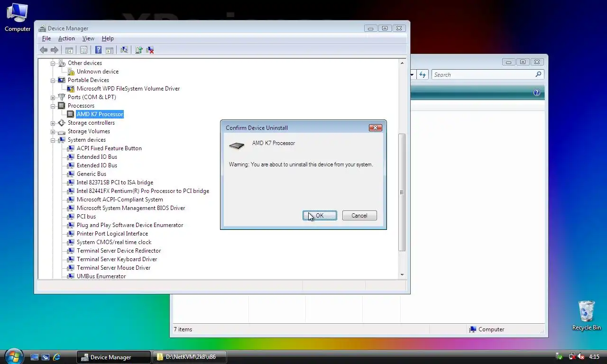Click the Explorer window help icon
607x364 pixels.
click(x=537, y=93)
